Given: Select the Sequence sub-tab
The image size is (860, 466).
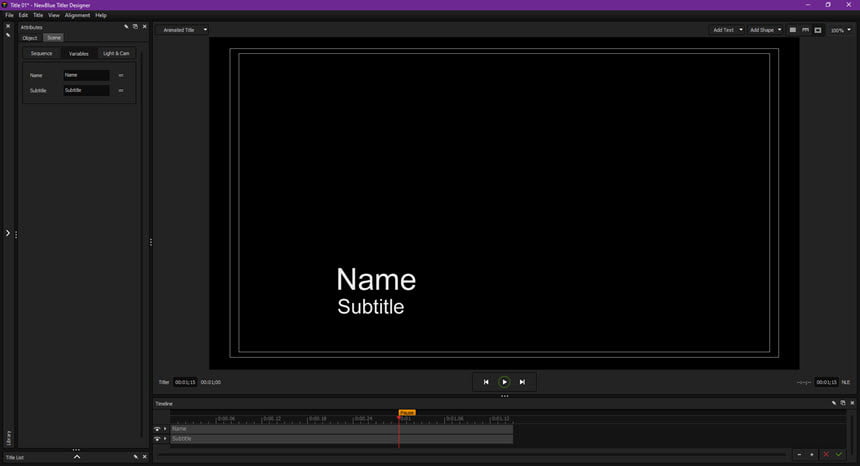Looking at the screenshot, I should point(42,53).
